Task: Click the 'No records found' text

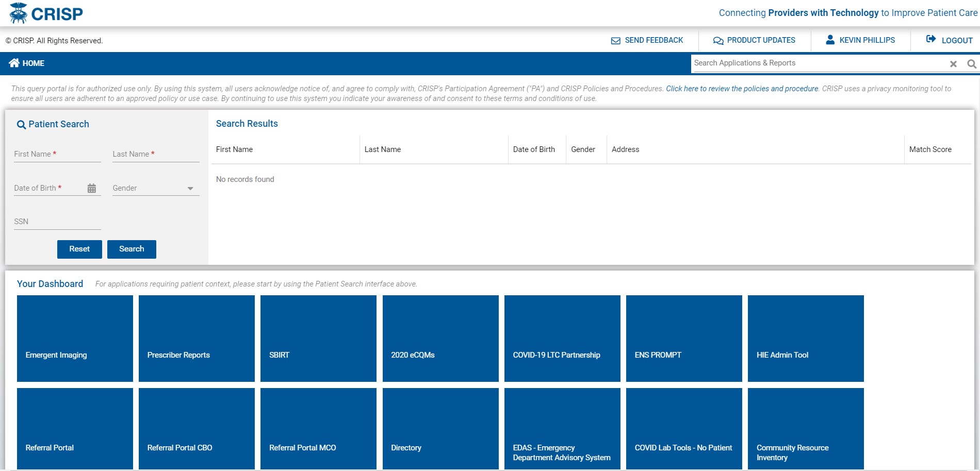Action: [x=245, y=179]
